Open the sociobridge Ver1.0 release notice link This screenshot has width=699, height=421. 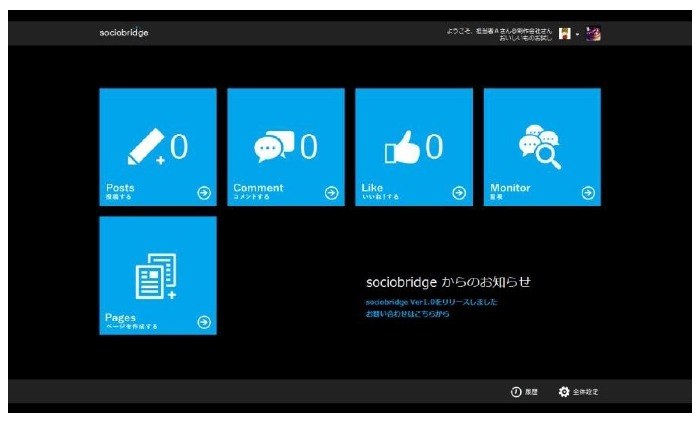(x=431, y=302)
